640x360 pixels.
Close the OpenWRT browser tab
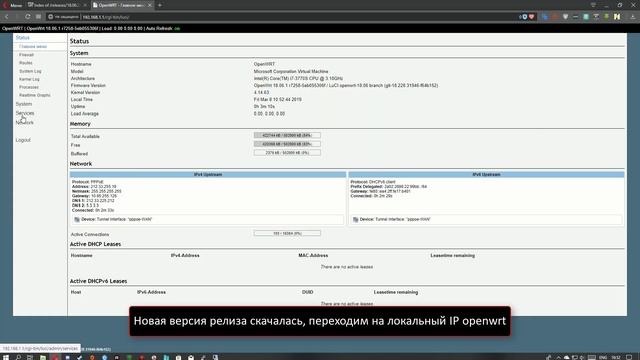(149, 5)
